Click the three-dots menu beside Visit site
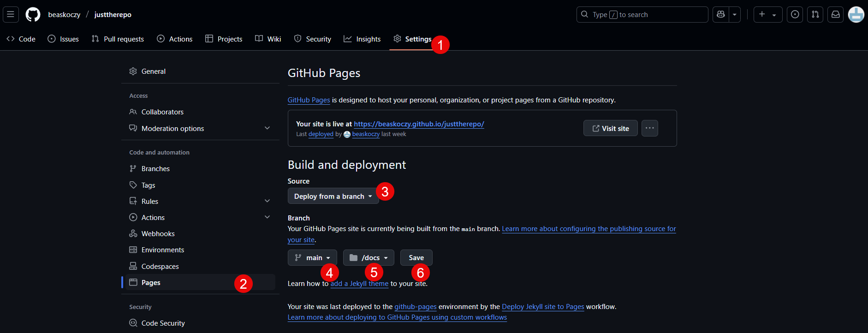This screenshot has height=333, width=868. [650, 128]
